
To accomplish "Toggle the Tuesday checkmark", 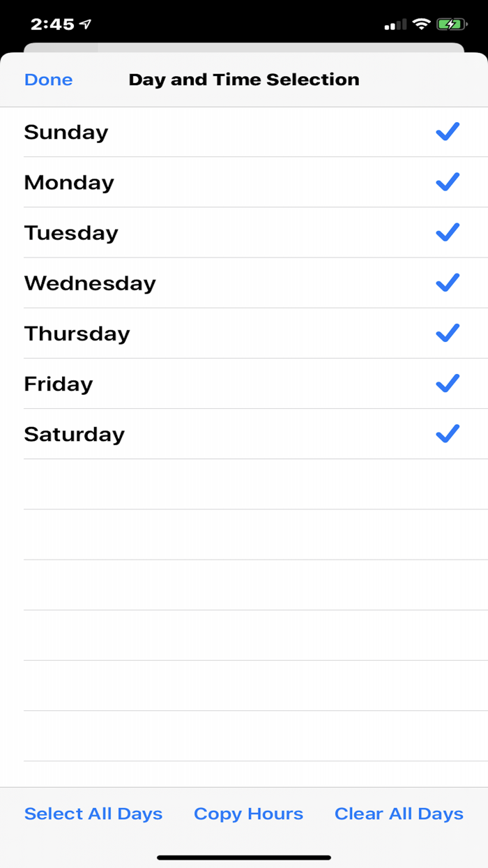I will (447, 232).
